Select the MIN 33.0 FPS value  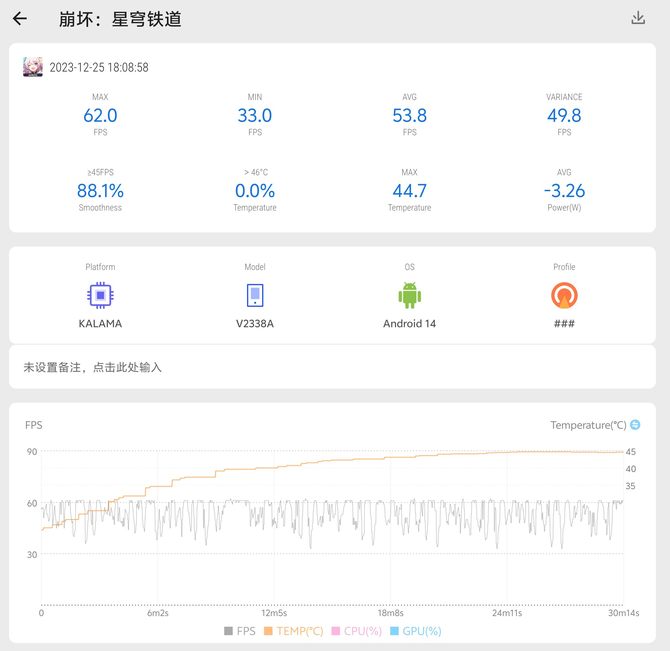pyautogui.click(x=255, y=115)
